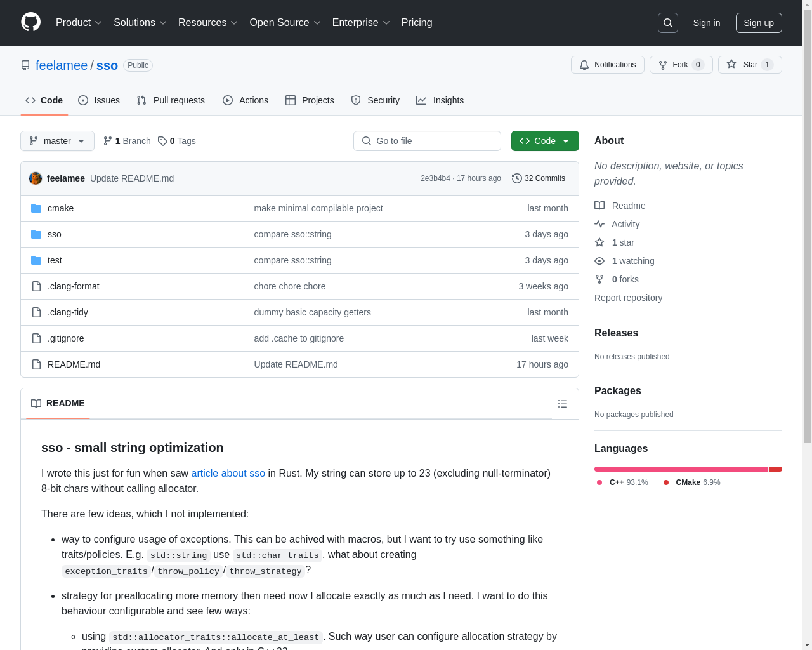The width and height of the screenshot is (812, 650).
Task: Click the sso folder icon
Action: pyautogui.click(x=36, y=234)
